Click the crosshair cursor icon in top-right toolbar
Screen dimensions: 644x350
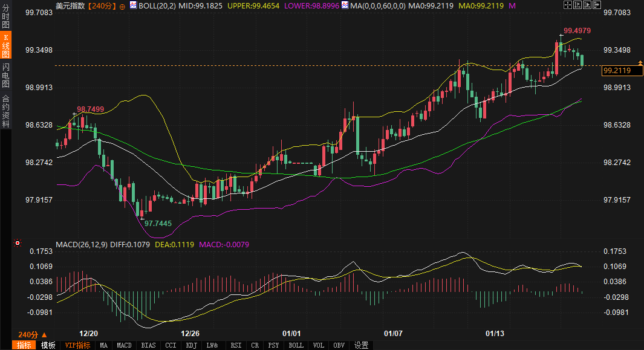coord(567,5)
